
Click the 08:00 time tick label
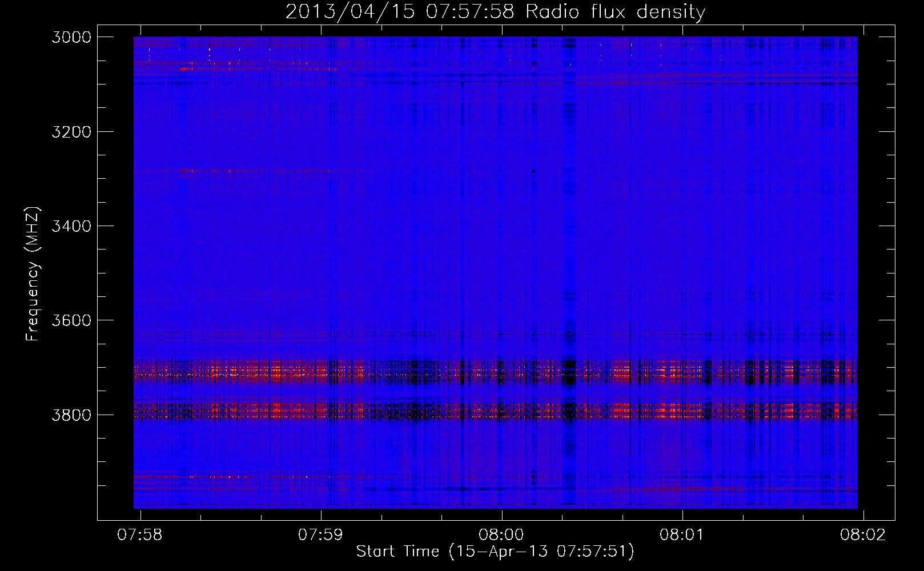501,534
